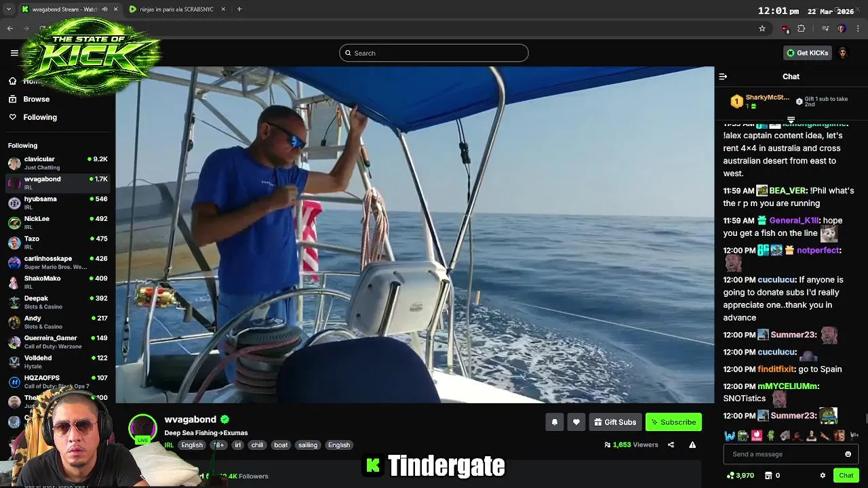This screenshot has height=488, width=868.
Task: Report stream via warning triangle icon
Action: pos(692,445)
